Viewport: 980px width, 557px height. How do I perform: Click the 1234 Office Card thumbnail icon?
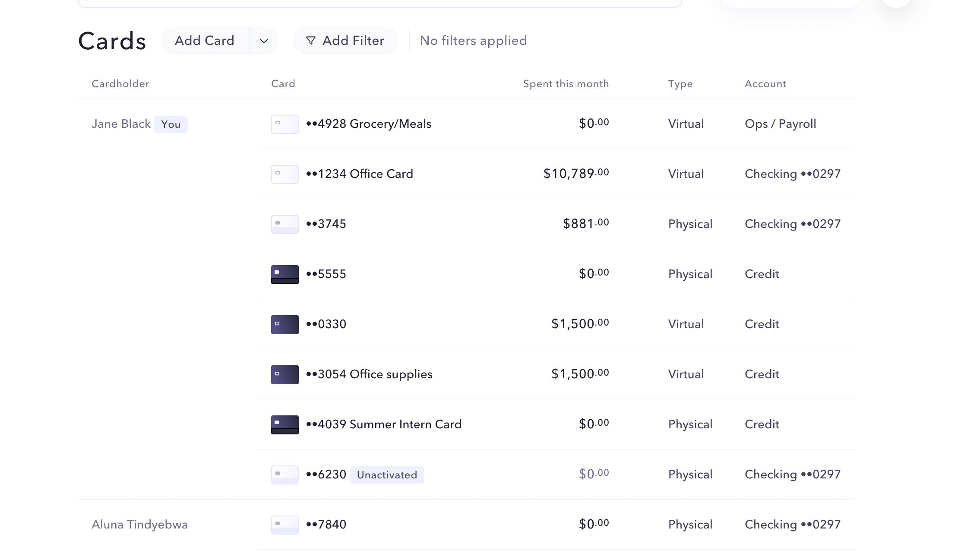pos(285,174)
